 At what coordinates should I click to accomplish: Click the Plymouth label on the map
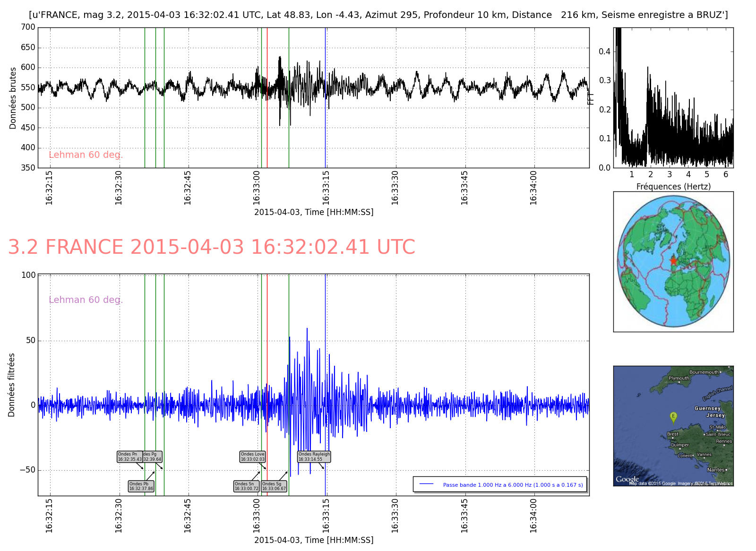click(x=679, y=378)
